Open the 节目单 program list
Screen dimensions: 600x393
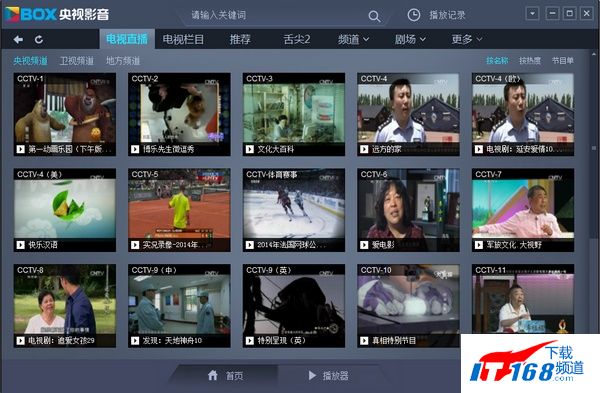(x=562, y=60)
